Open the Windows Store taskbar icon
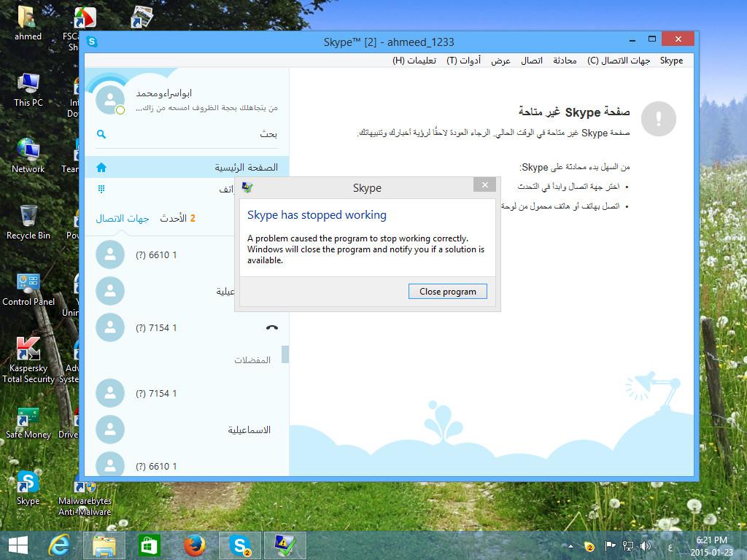 point(150,545)
